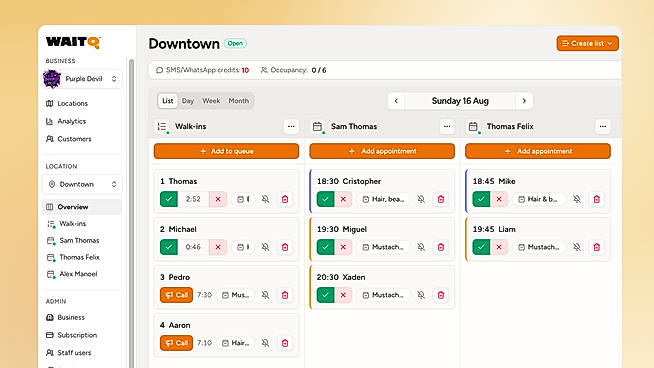
Task: Open Purple Devil business selector
Action: [82, 79]
